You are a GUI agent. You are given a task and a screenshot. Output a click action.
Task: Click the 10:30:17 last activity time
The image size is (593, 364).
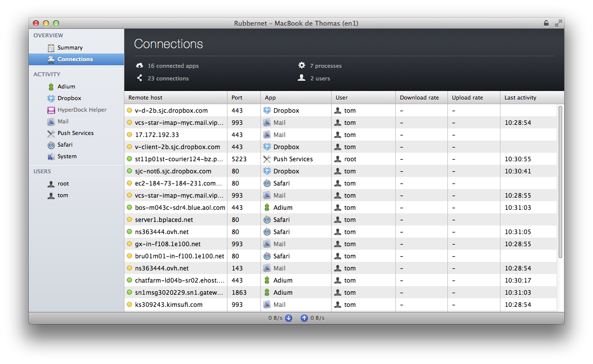[518, 281]
